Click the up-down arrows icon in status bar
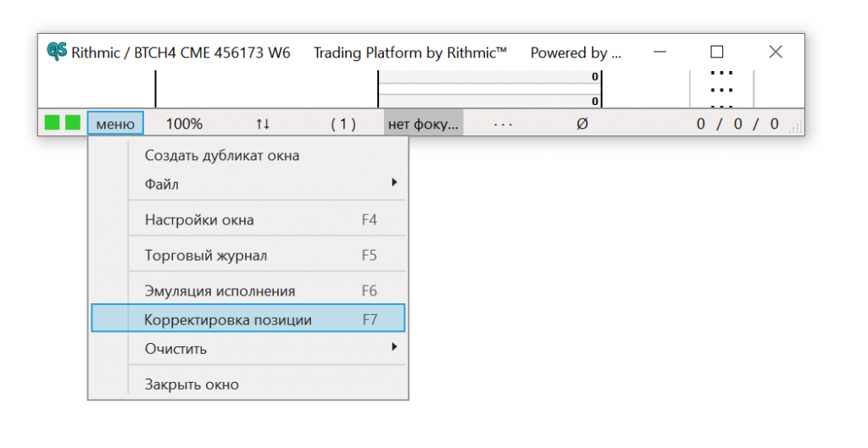Image resolution: width=868 pixels, height=448 pixels. click(x=263, y=124)
